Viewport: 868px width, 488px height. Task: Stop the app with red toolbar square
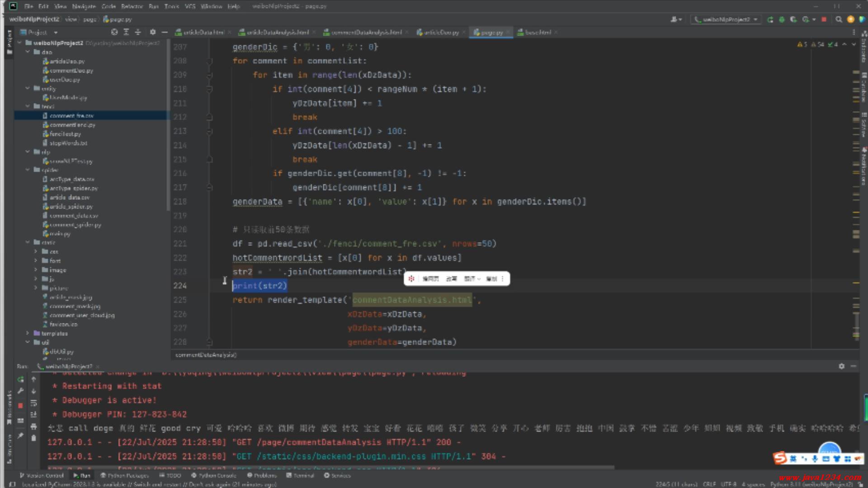click(824, 19)
